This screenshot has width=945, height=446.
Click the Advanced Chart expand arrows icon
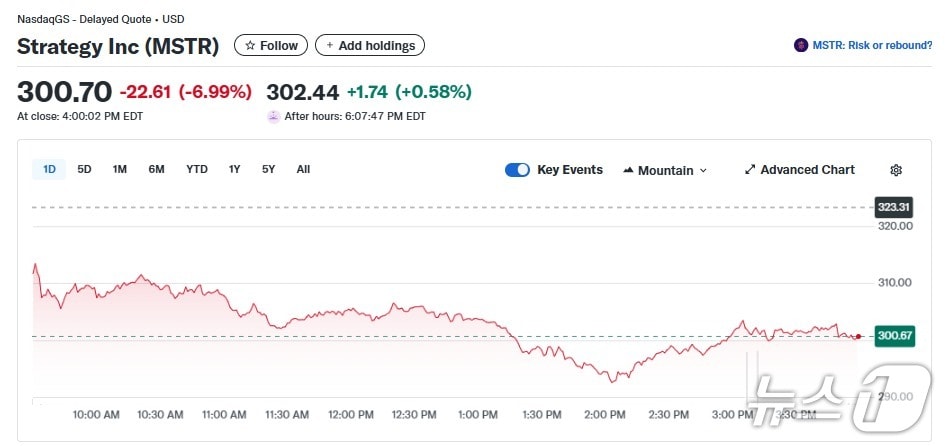750,170
